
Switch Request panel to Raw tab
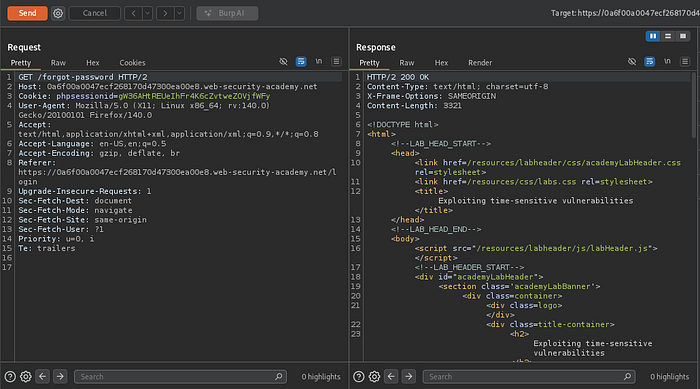(x=58, y=63)
